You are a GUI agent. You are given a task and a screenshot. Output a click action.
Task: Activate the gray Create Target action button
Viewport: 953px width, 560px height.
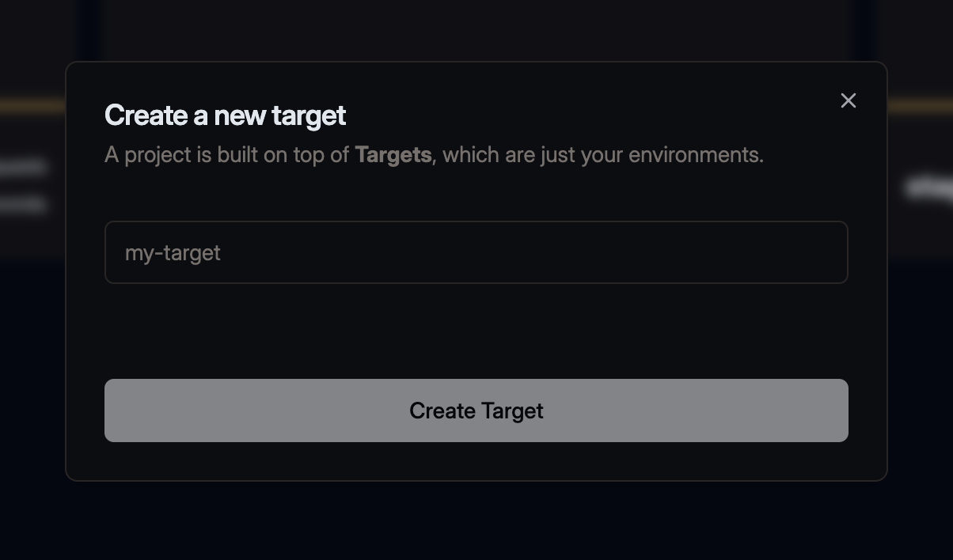[x=476, y=410]
